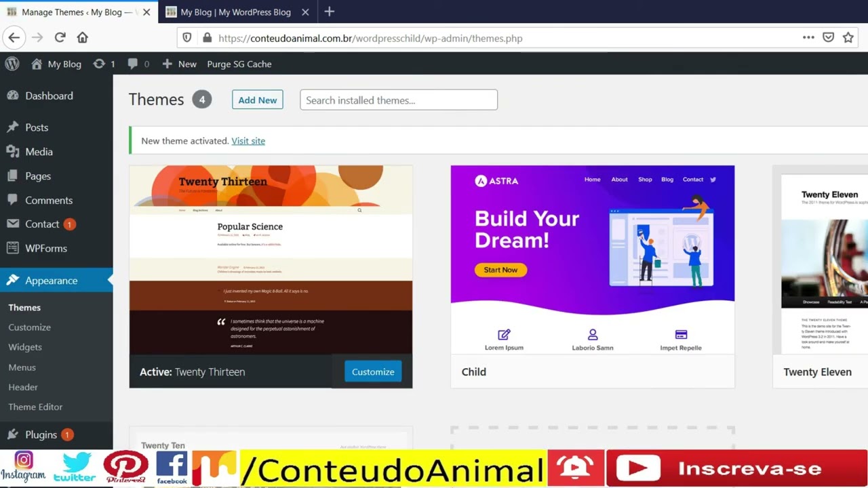Click the WPForms sidebar icon
Viewport: 868px width, 488px height.
click(x=12, y=248)
